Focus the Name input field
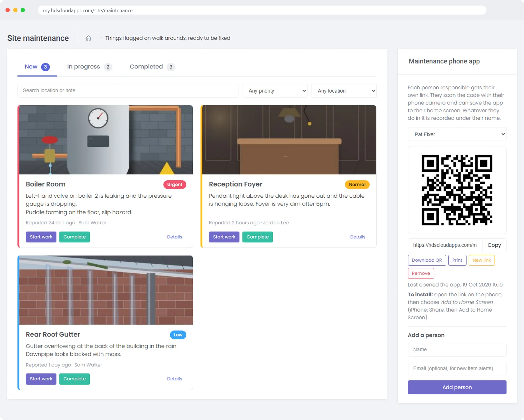 (x=457, y=350)
